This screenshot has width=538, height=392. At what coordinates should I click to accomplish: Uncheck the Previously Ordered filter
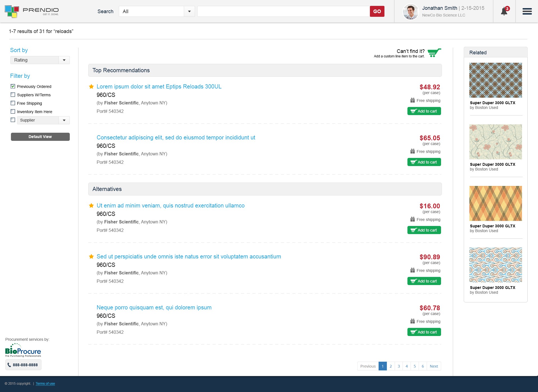pyautogui.click(x=13, y=87)
